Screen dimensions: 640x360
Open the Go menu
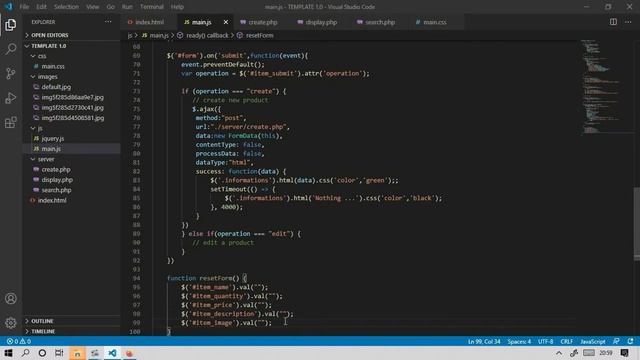(x=111, y=7)
